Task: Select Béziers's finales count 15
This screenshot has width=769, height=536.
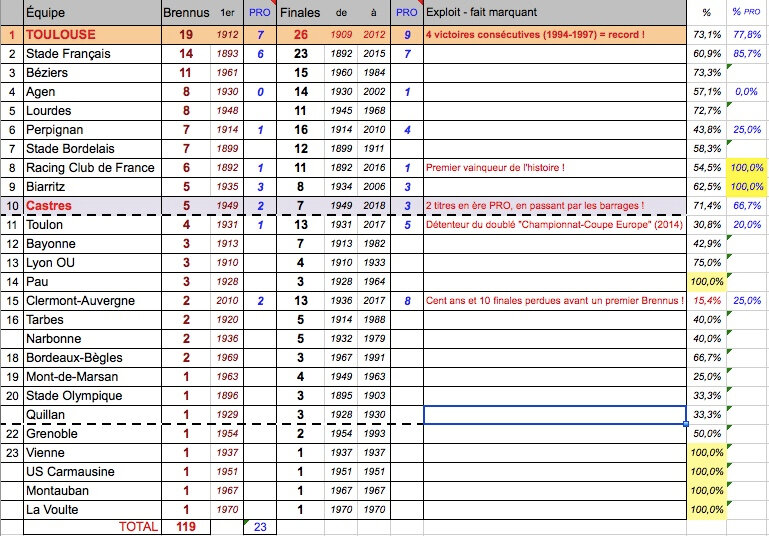Action: pyautogui.click(x=300, y=73)
